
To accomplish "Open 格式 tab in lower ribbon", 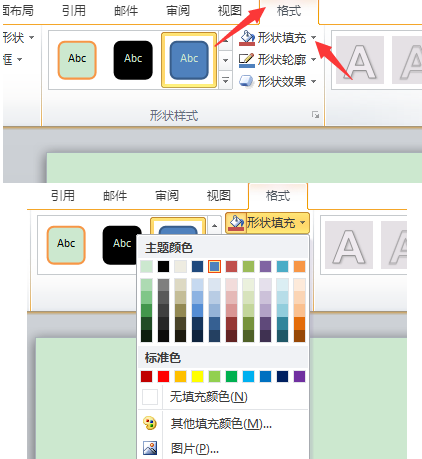I will (278, 196).
